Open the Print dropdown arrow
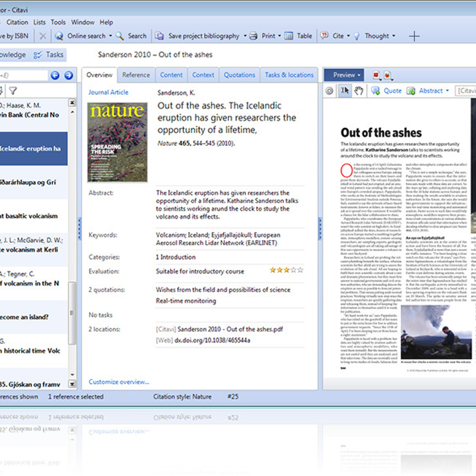 coord(279,36)
